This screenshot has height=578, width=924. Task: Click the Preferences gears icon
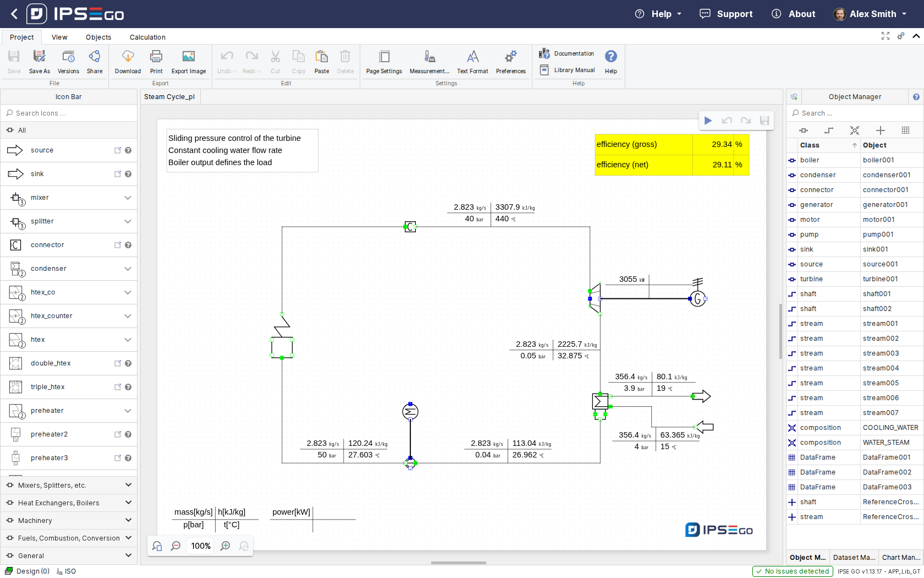click(x=510, y=57)
